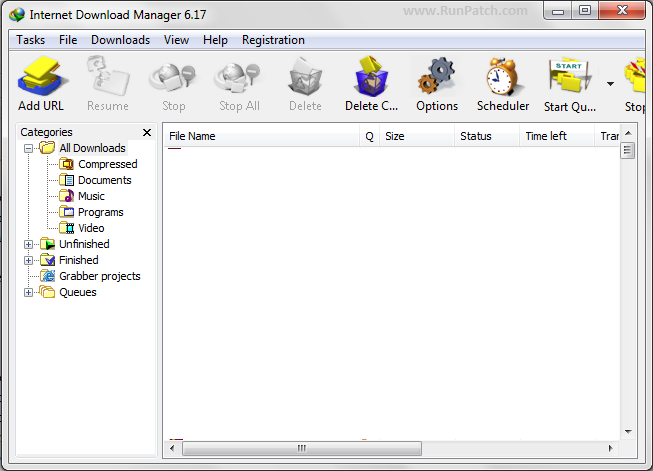
Task: Sort by the File Name column header
Action: [262, 136]
